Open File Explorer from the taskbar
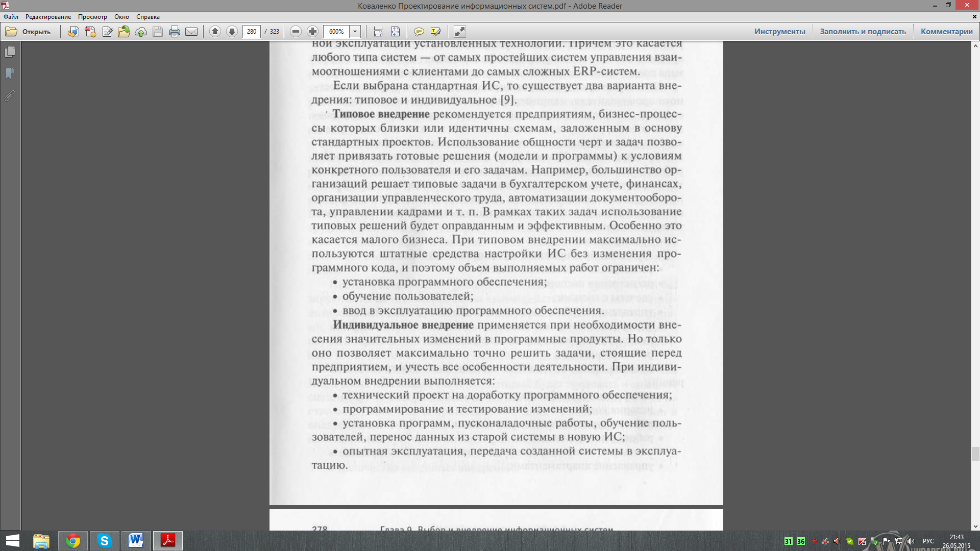The height and width of the screenshot is (551, 980). click(x=41, y=541)
